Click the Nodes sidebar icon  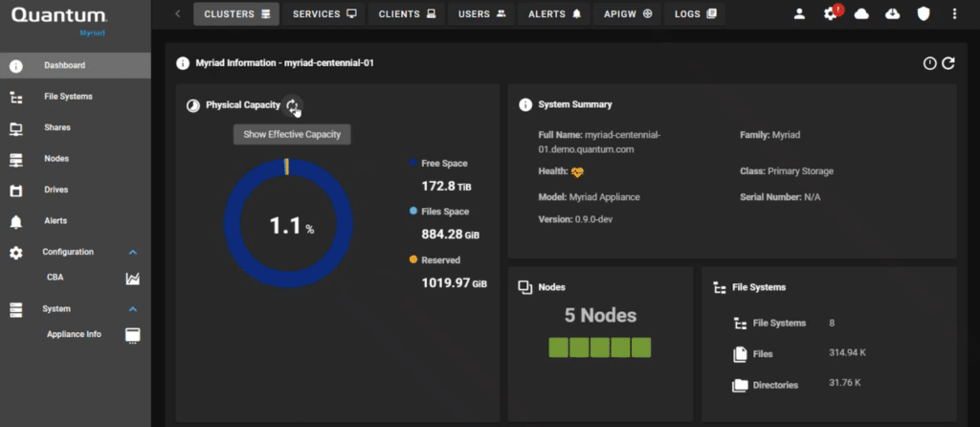tap(16, 159)
